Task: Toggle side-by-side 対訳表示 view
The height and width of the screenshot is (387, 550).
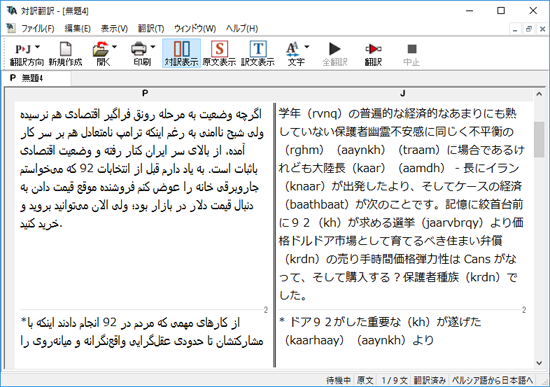Action: click(x=182, y=53)
